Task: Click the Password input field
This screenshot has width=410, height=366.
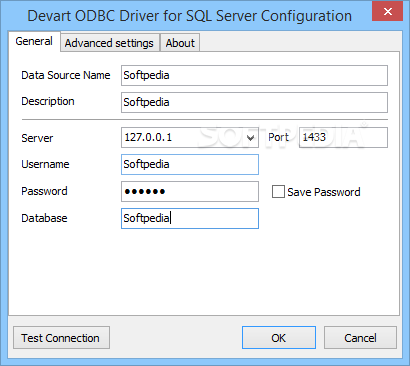Action: click(x=190, y=191)
